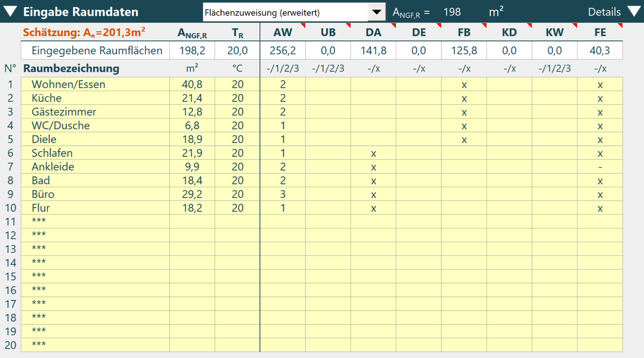Image resolution: width=644 pixels, height=358 pixels.
Task: Click the DA total value 141,8
Action: pyautogui.click(x=374, y=51)
